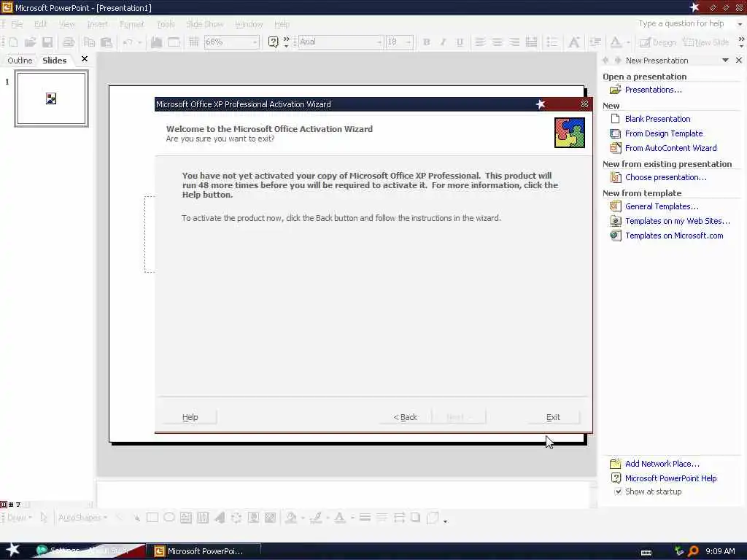747x560 pixels.
Task: Open the File menu
Action: pyautogui.click(x=17, y=24)
